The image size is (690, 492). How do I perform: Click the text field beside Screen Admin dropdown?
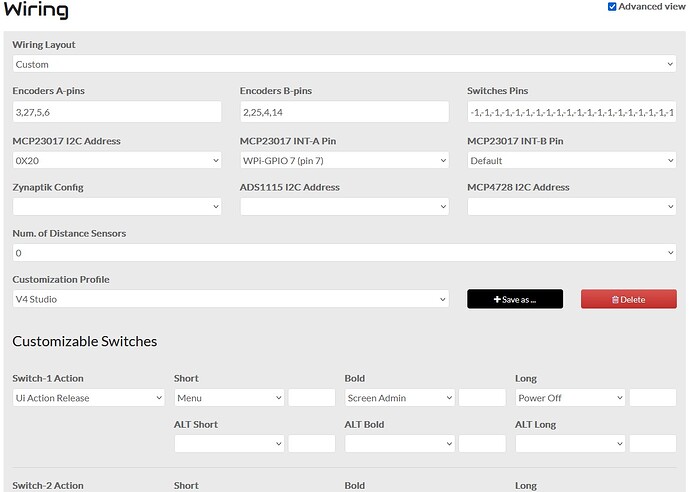482,397
